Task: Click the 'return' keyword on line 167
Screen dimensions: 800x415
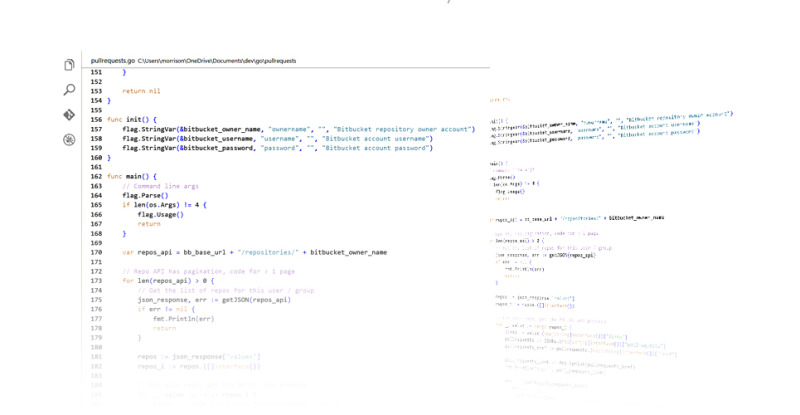Action: click(149, 224)
